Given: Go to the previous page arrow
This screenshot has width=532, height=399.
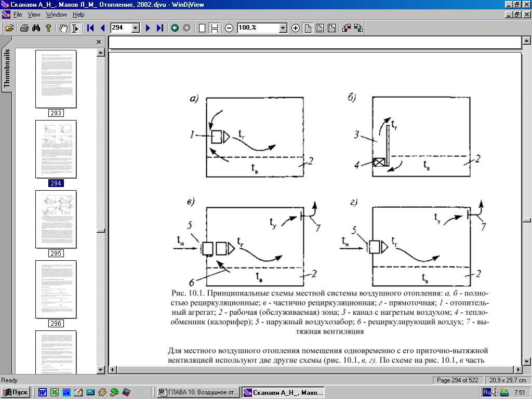Looking at the screenshot, I should coord(102,28).
